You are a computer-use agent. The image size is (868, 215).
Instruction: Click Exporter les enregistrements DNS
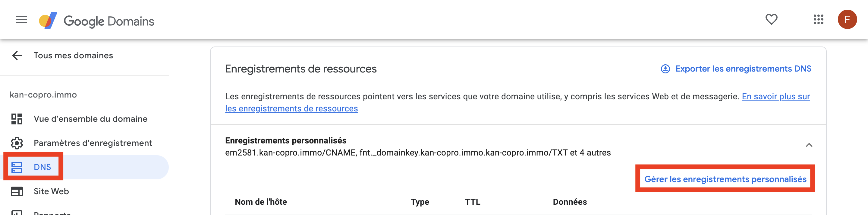(x=743, y=69)
